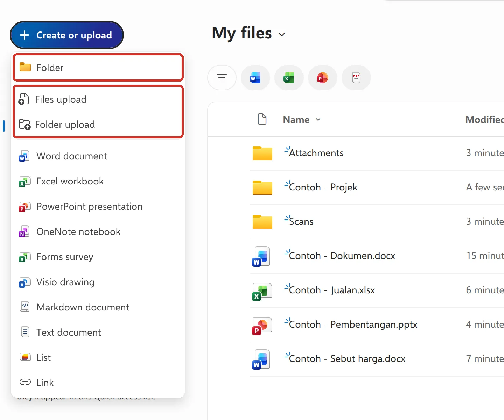The width and height of the screenshot is (504, 420).
Task: Filter files by PDF type
Action: (356, 78)
